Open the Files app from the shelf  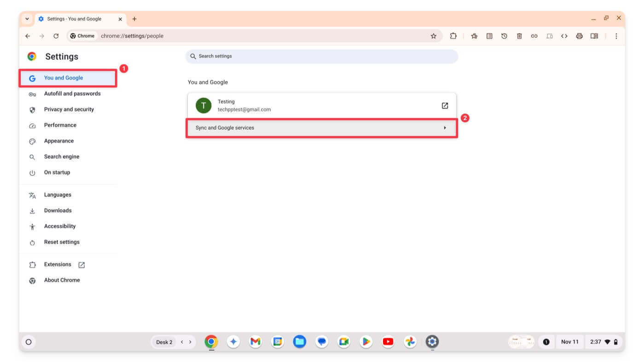(x=300, y=342)
